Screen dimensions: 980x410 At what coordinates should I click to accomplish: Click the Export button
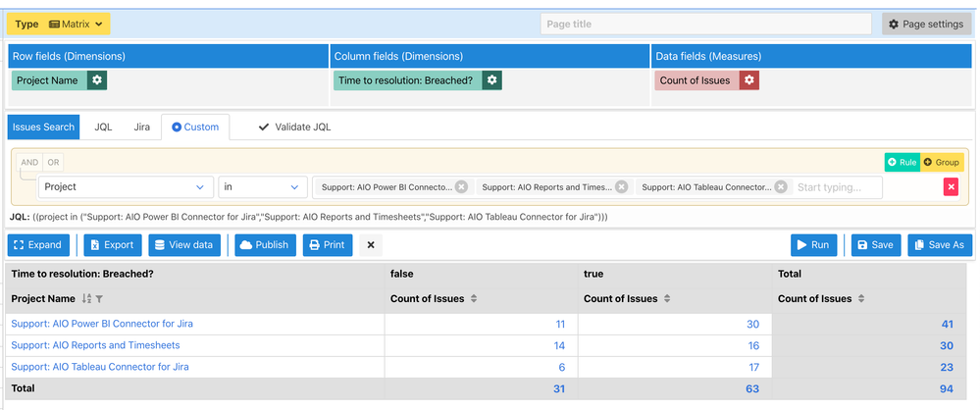pos(113,245)
